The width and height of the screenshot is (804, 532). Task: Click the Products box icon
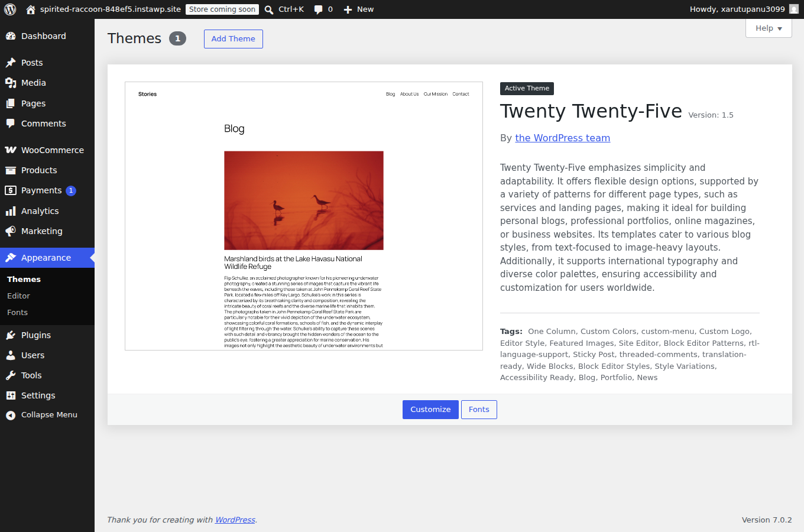11,170
